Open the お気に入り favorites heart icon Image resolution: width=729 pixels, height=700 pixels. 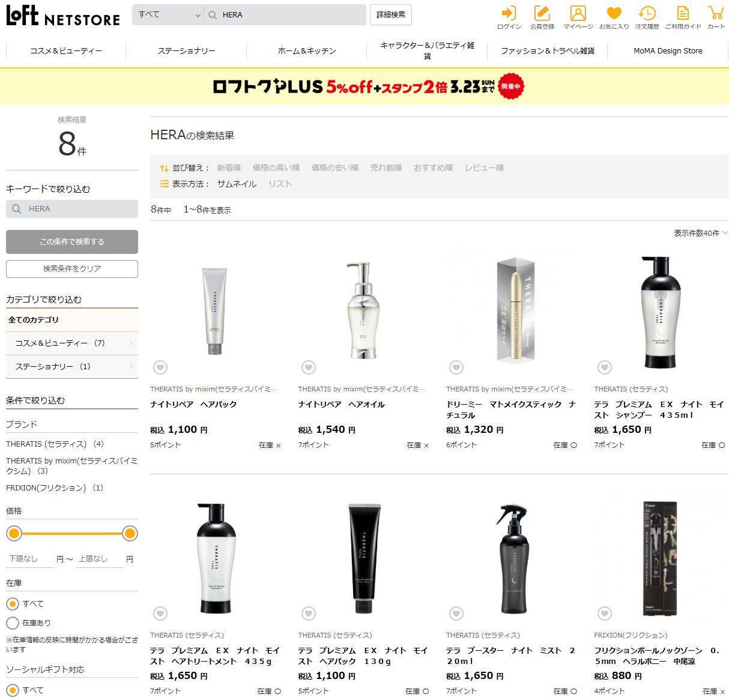[x=614, y=17]
